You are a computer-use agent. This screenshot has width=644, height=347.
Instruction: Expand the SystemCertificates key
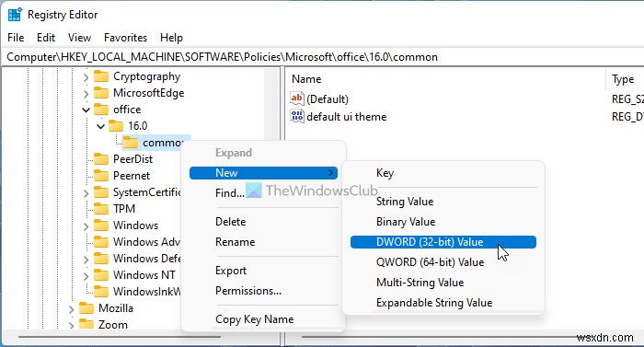(86, 192)
